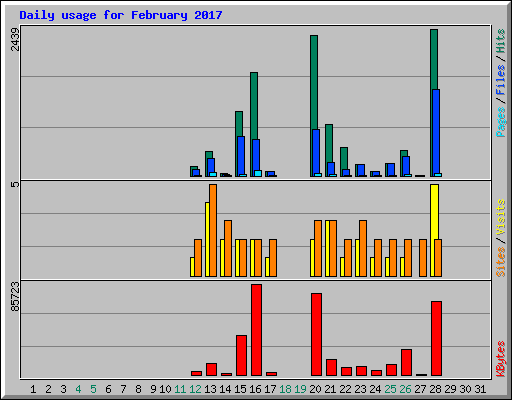This screenshot has height=400, width=512.
Task: Select day 30 on the x-axis
Action: coord(465,389)
